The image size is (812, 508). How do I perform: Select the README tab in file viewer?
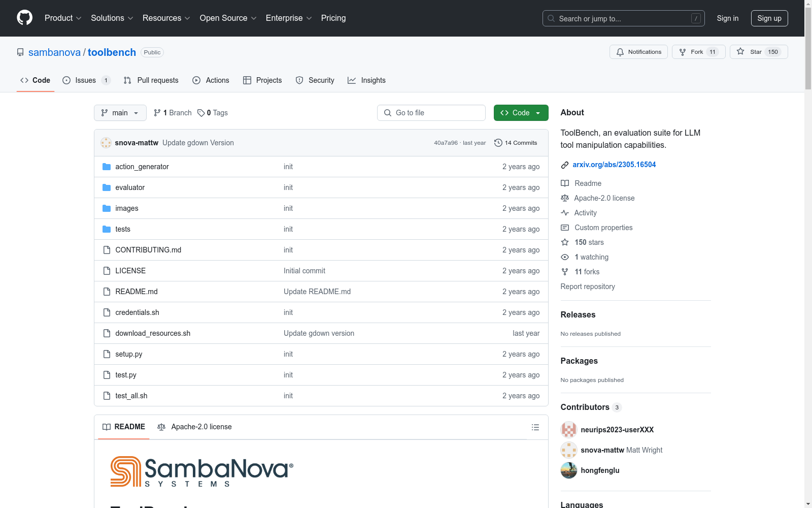click(124, 427)
